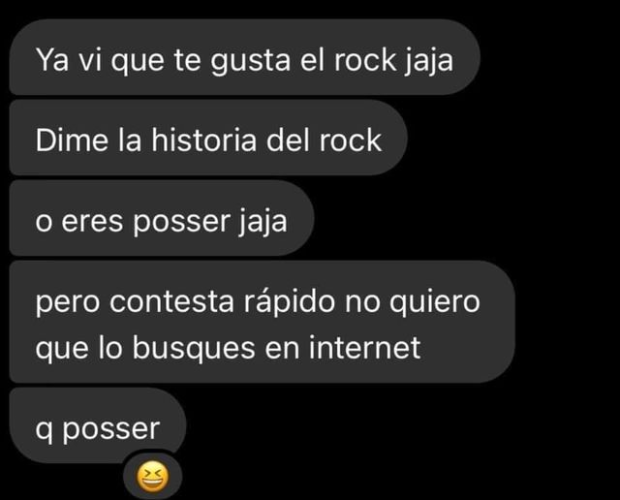Select the 'Dime la historia del rock' message
This screenshot has height=500, width=620.
[x=208, y=138]
